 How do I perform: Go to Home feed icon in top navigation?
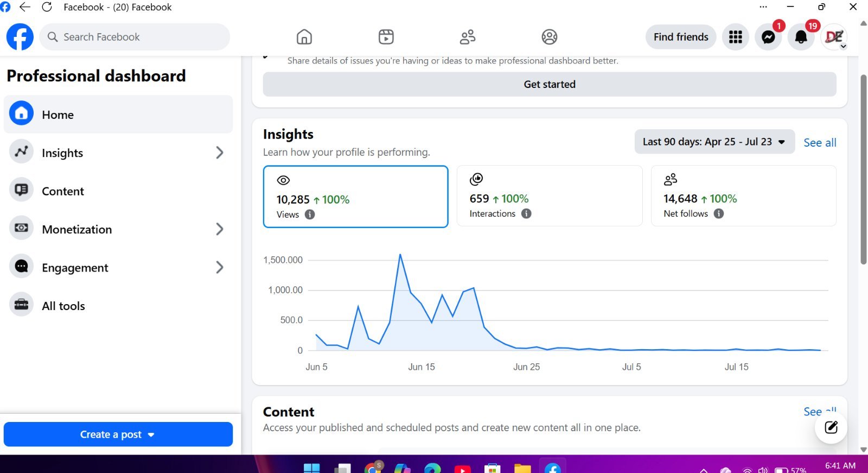(304, 37)
